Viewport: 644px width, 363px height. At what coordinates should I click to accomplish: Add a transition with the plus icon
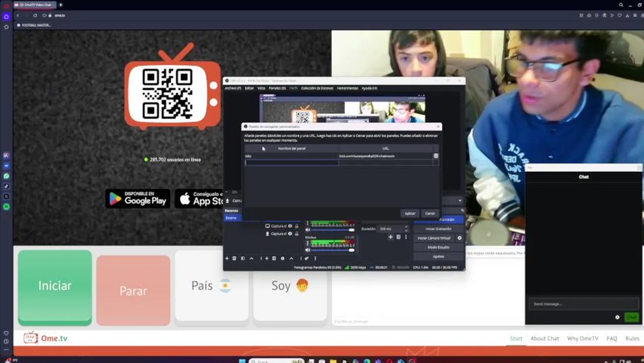pos(391,237)
